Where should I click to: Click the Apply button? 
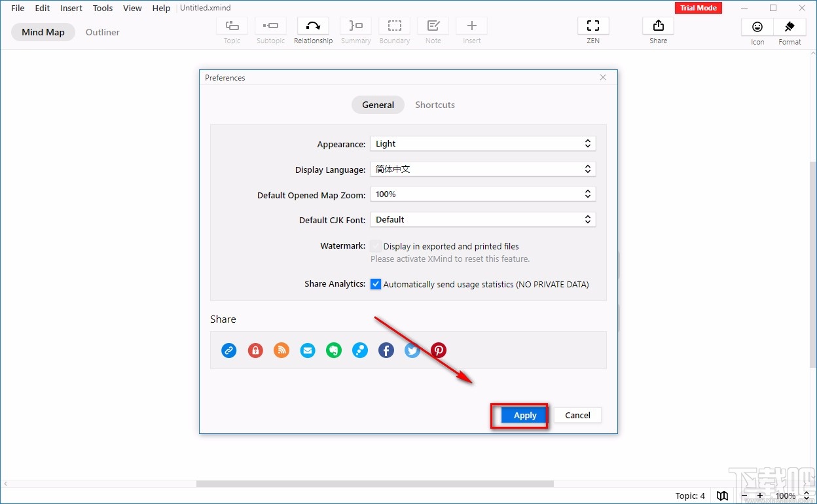(525, 415)
